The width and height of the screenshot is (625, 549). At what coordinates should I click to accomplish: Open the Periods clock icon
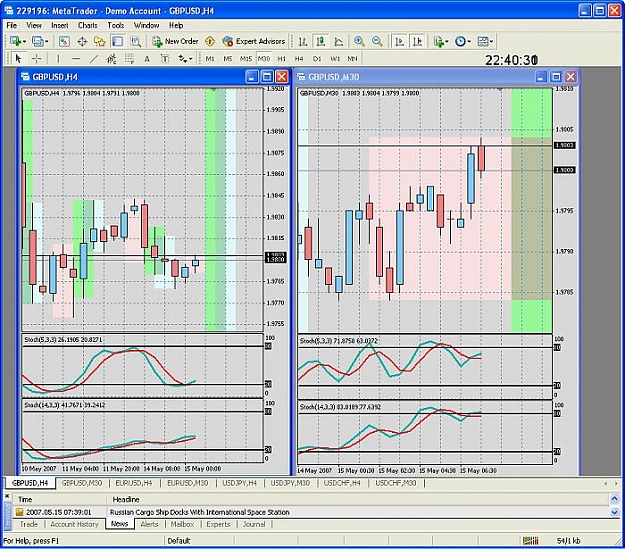pyautogui.click(x=460, y=41)
